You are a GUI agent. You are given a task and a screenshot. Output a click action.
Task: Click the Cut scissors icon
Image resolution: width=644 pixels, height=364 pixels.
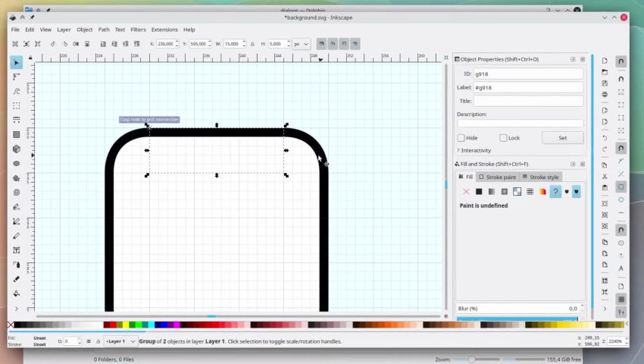[605, 176]
